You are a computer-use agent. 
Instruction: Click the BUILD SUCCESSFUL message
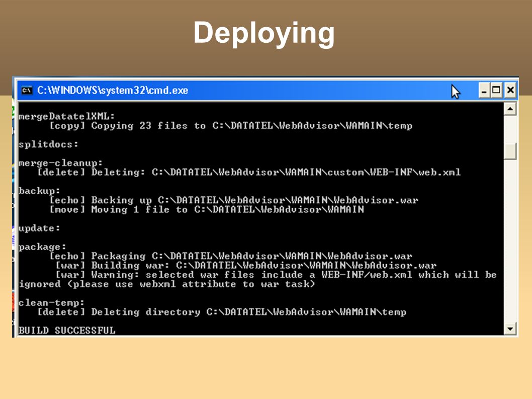pyautogui.click(x=67, y=331)
